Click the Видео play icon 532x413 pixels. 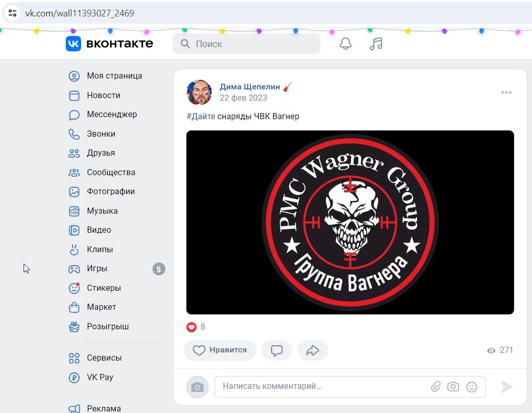[x=74, y=231]
